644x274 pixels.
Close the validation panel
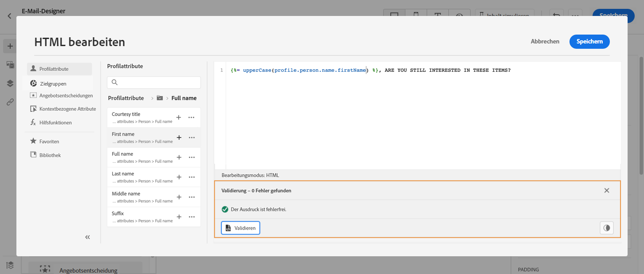click(607, 190)
